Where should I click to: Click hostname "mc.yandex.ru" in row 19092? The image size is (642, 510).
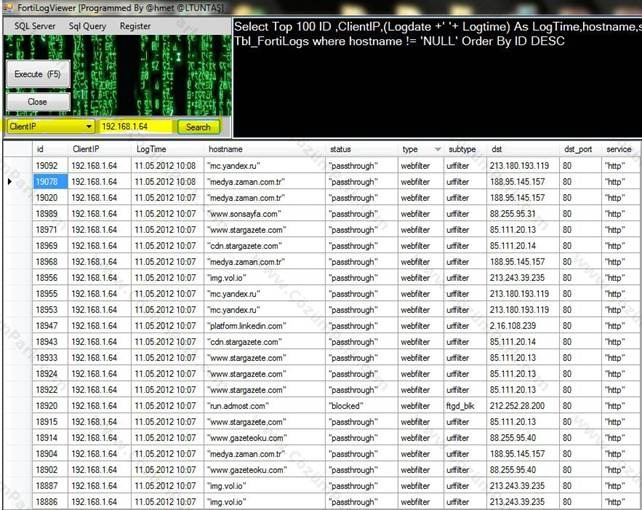[x=265, y=166]
